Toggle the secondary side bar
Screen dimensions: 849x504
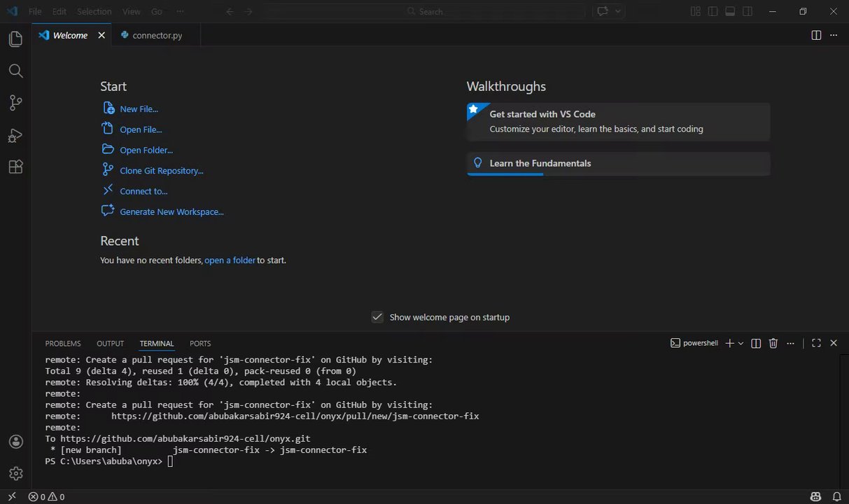[748, 11]
